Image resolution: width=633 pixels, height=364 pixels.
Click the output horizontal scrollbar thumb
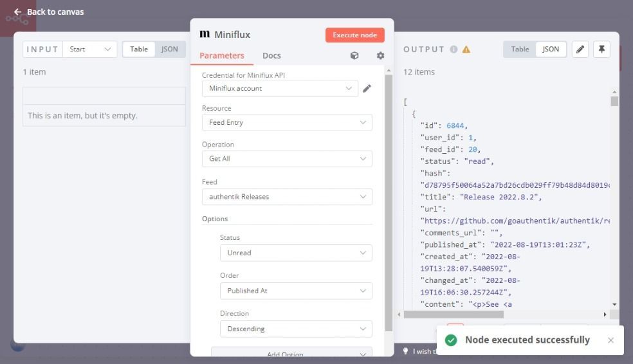pos(454,314)
